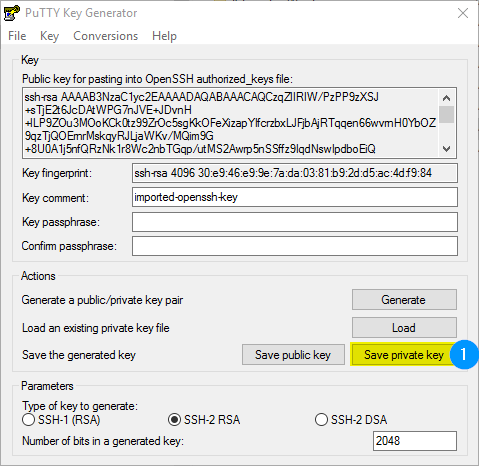
Task: Click the Load button
Action: coord(404,328)
